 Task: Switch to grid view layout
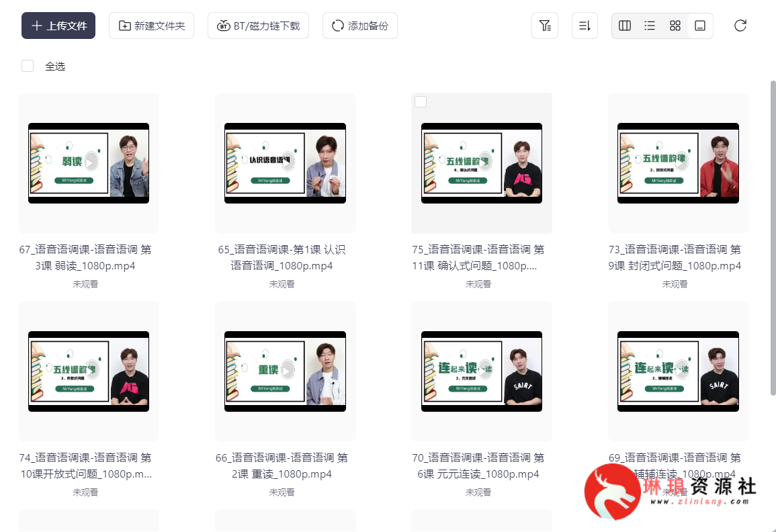pos(675,26)
